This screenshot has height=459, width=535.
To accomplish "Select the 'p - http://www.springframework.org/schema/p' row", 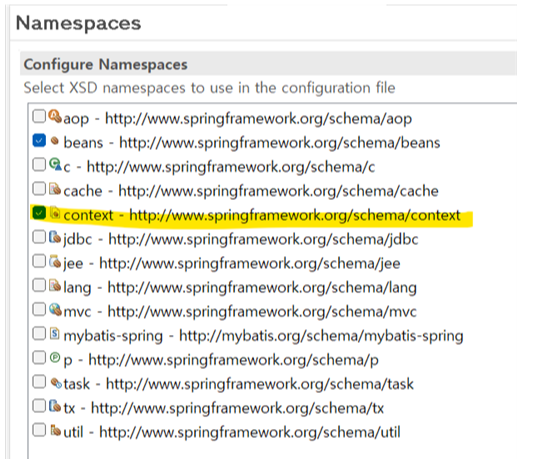I will click(221, 360).
